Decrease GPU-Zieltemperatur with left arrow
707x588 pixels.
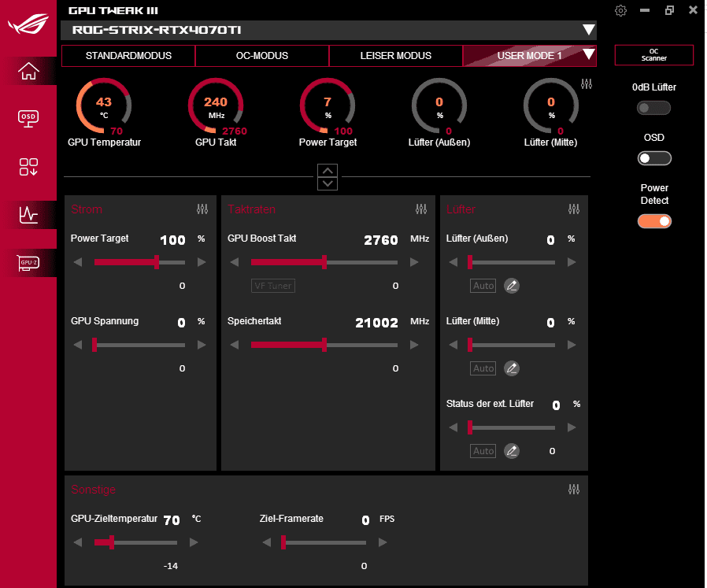(x=78, y=542)
